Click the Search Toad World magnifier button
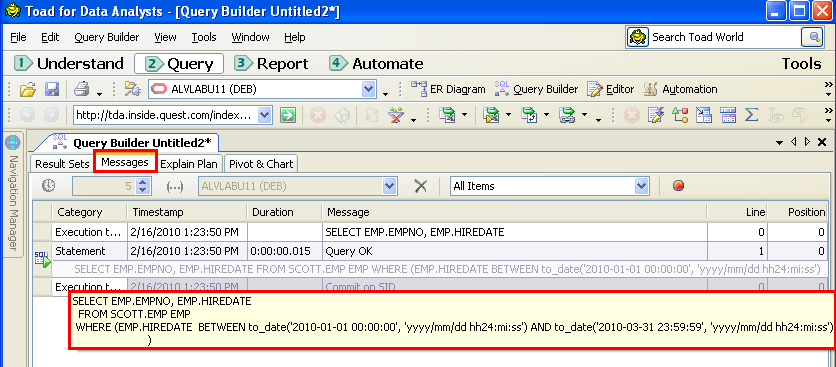Viewport: 836px width, 367px height. click(813, 37)
